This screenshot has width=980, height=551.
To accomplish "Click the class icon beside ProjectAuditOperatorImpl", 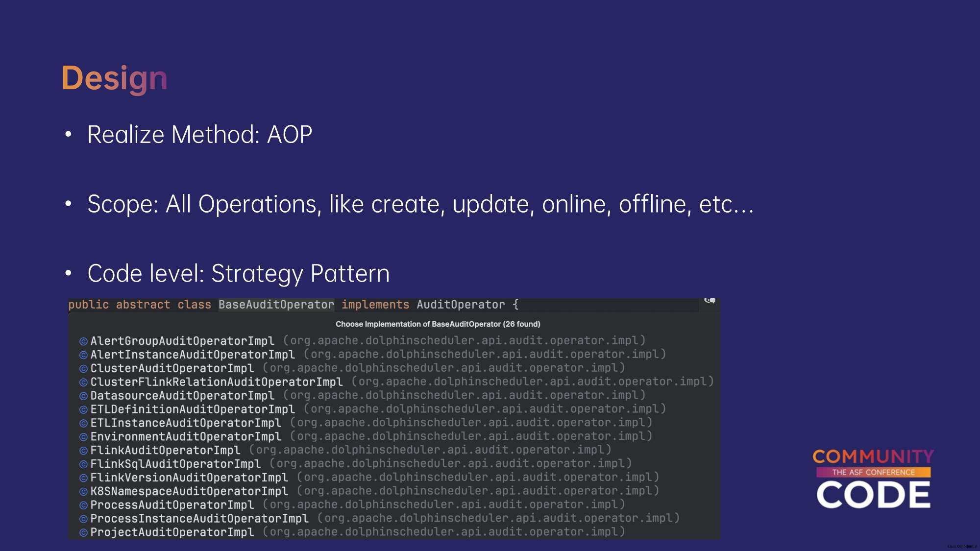I will 83,533.
